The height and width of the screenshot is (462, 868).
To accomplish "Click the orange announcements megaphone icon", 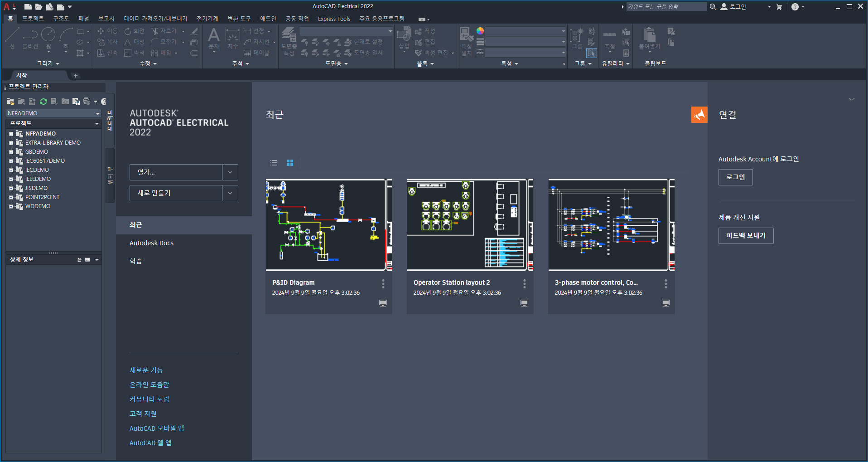I will 699,115.
